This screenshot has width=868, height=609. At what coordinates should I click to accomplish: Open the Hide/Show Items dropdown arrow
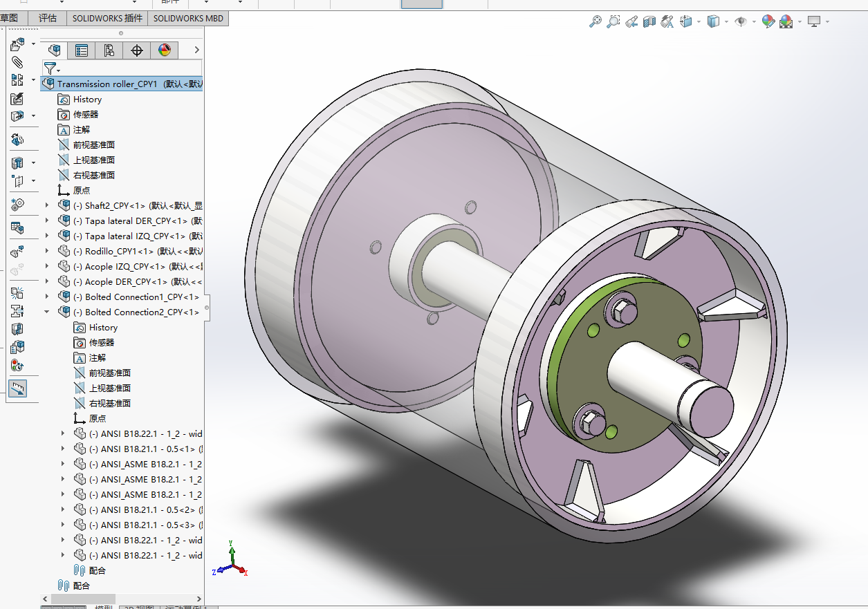[753, 22]
